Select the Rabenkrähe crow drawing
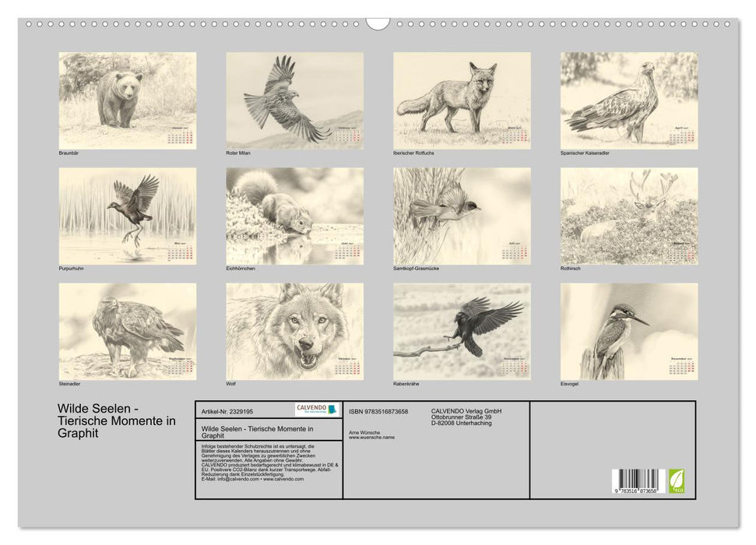 [462, 332]
